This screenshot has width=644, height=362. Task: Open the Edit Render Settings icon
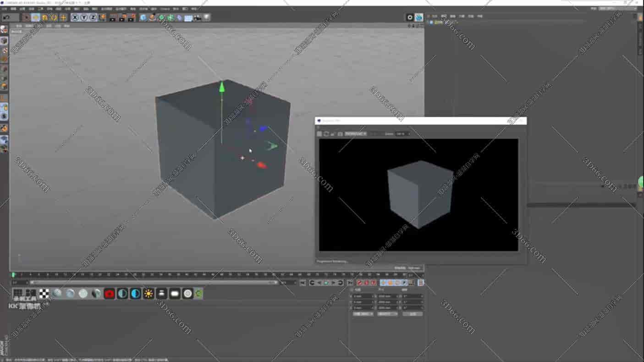click(x=132, y=17)
